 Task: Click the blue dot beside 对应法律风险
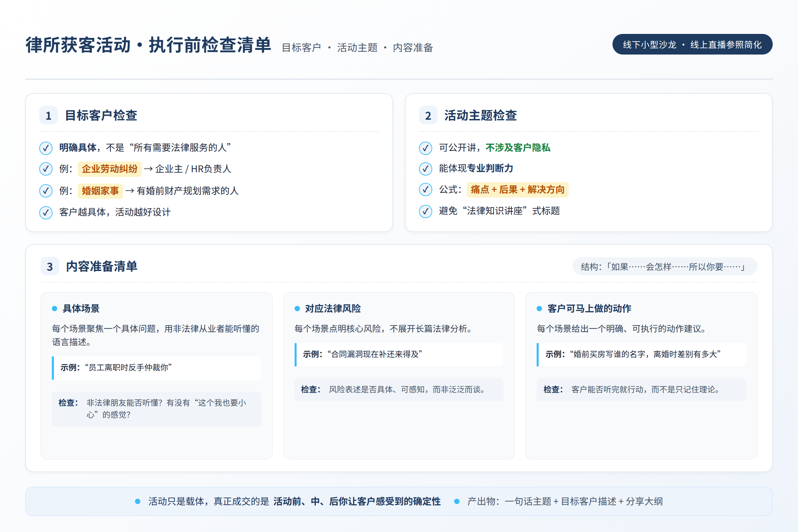[x=297, y=309]
